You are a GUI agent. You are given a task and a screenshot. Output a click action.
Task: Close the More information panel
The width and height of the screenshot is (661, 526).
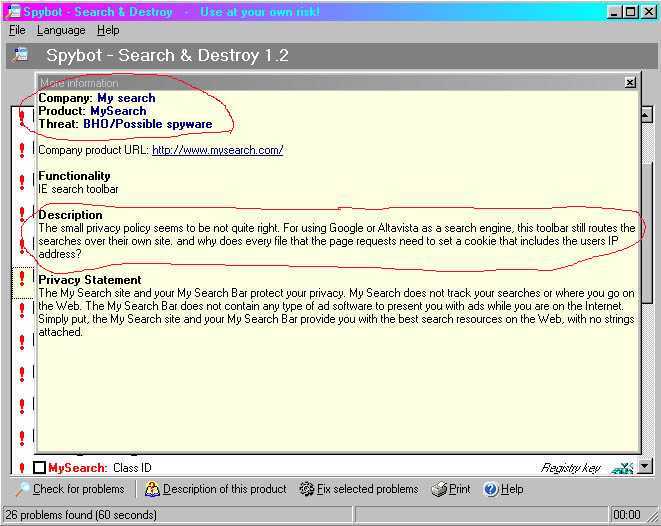click(x=630, y=83)
